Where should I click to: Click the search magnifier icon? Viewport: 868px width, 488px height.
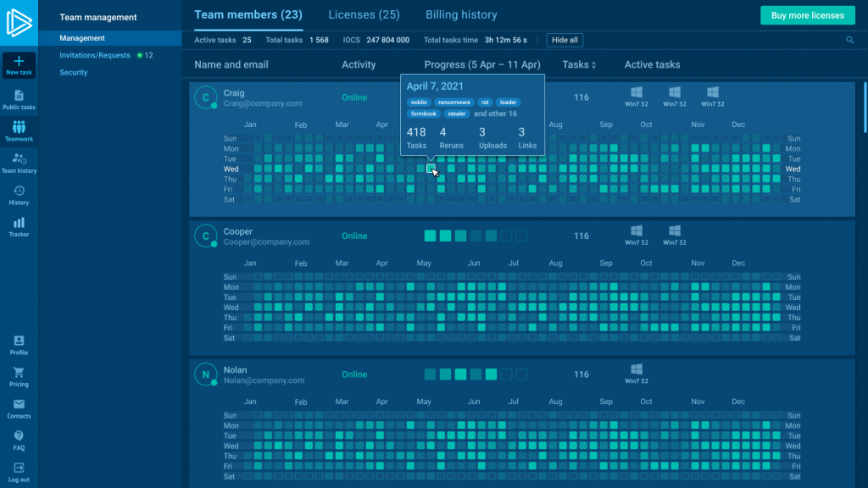click(849, 40)
